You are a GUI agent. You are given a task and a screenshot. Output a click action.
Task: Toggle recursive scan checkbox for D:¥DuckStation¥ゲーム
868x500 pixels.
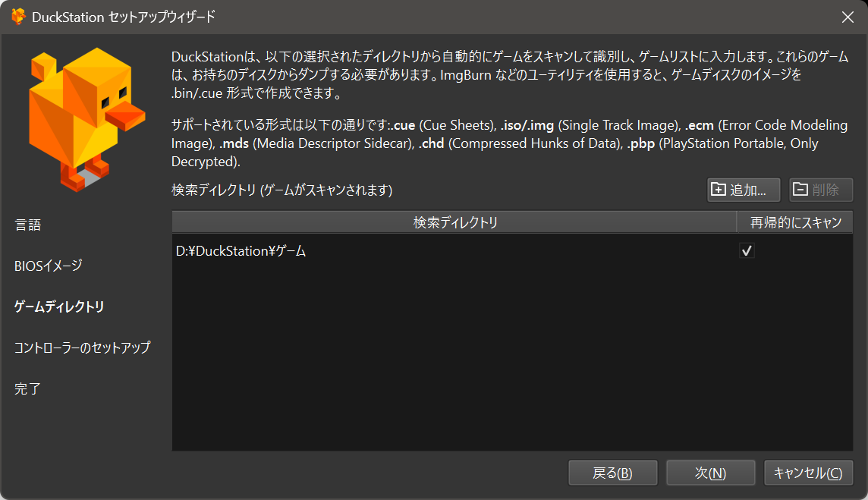747,251
